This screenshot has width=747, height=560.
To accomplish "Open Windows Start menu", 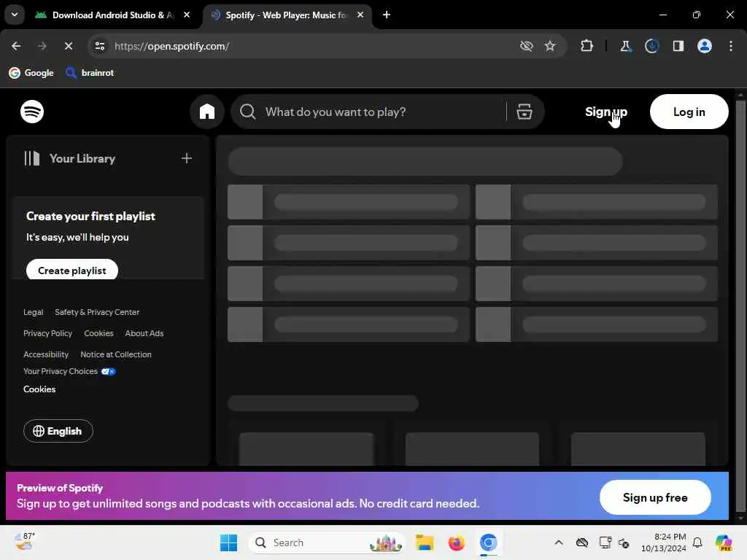I will 228,542.
